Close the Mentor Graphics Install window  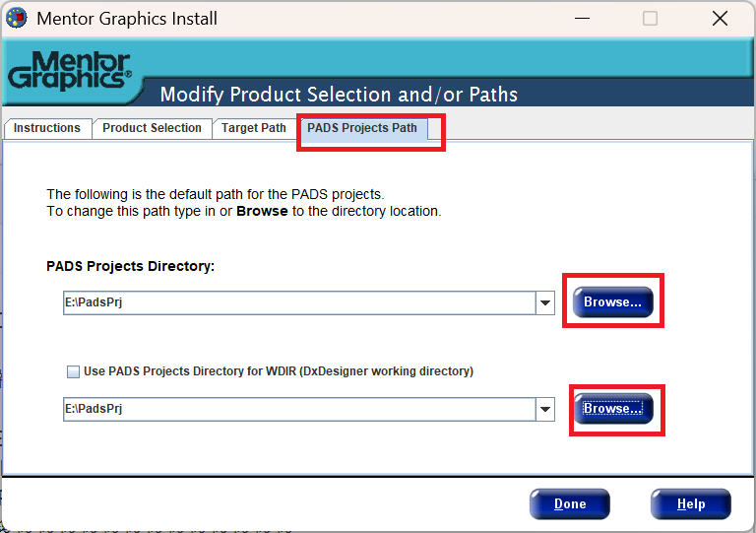tap(720, 19)
